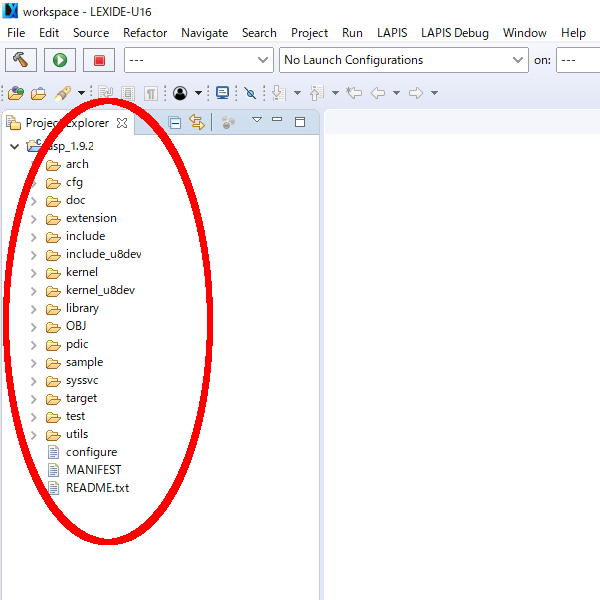This screenshot has width=600, height=600.
Task: Open the Project menu
Action: coord(310,33)
